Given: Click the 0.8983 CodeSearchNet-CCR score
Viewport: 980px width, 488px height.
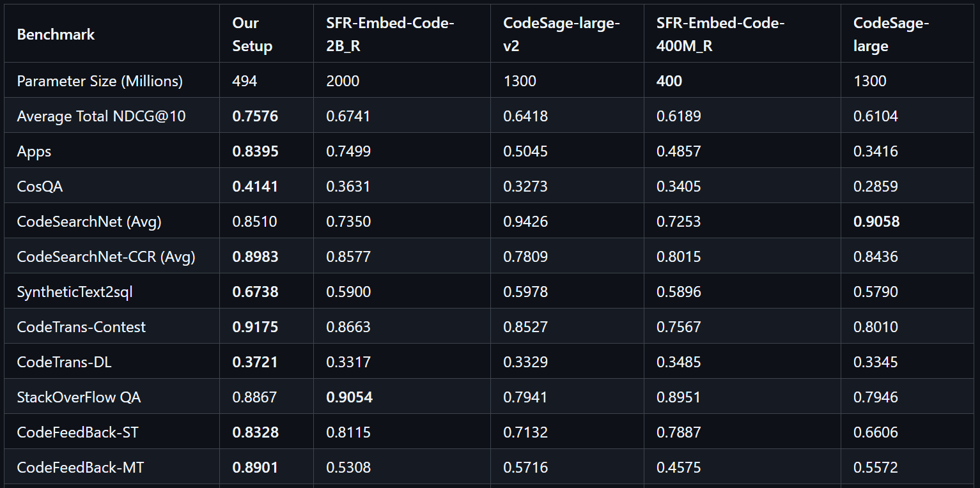Looking at the screenshot, I should point(255,257).
